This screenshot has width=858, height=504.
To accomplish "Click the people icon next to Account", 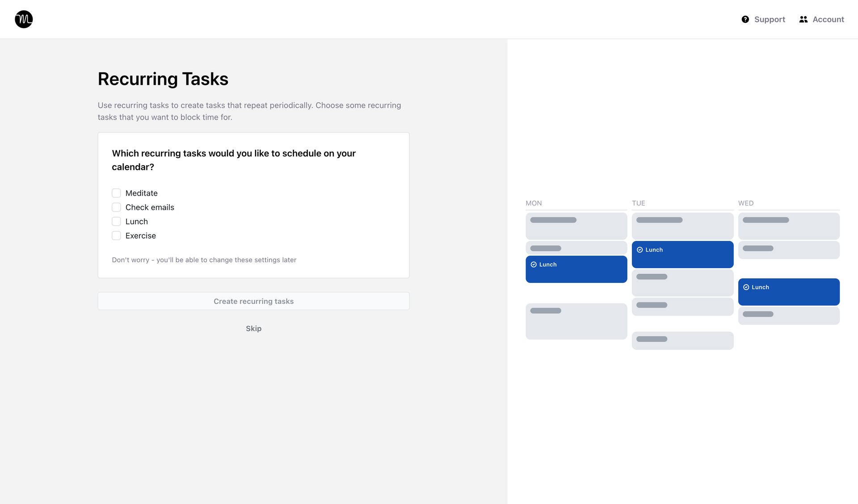I will coord(803,19).
